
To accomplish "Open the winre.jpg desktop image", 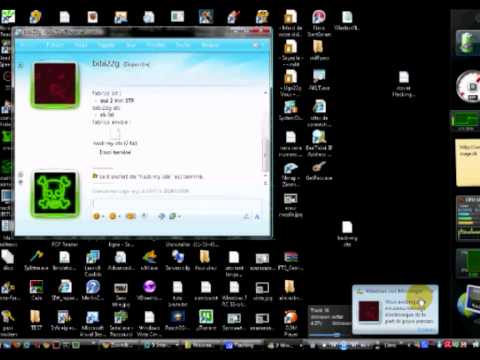I will pos(262,290).
